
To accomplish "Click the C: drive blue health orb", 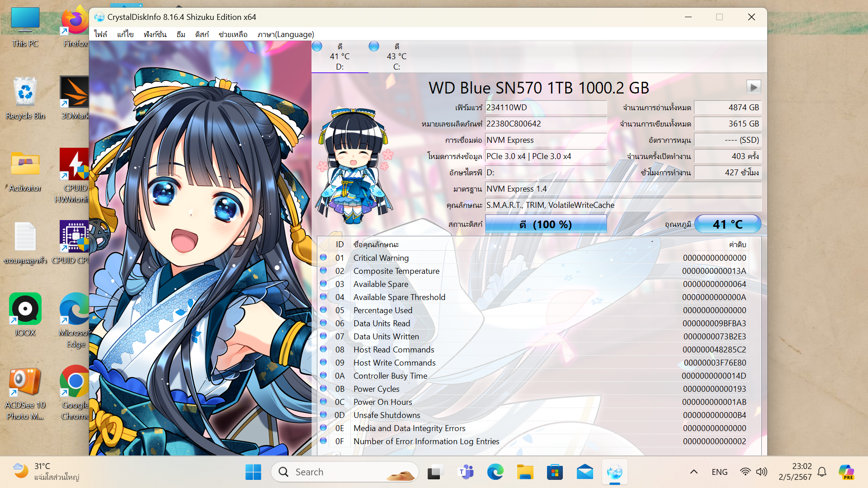I will tap(374, 46).
